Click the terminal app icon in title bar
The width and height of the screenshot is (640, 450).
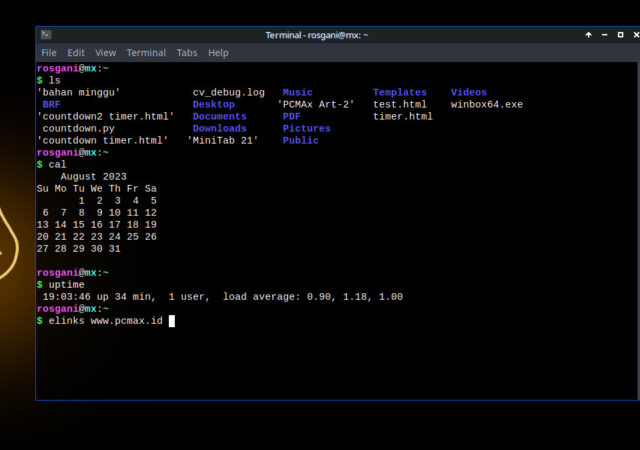pyautogui.click(x=46, y=35)
